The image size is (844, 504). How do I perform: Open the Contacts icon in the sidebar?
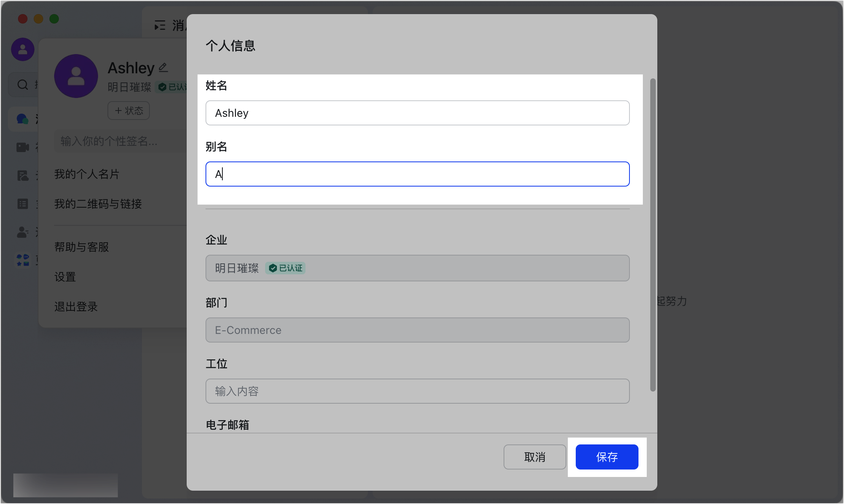[22, 232]
